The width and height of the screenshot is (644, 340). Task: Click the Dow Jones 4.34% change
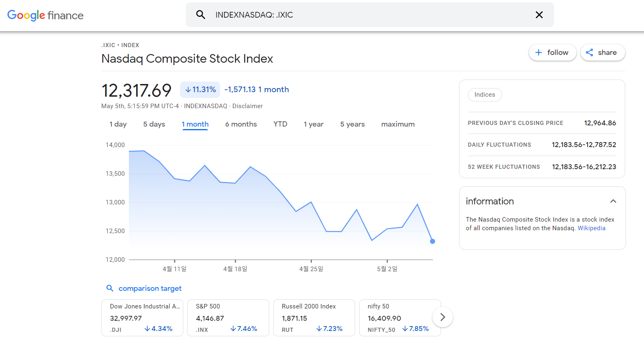[158, 329]
